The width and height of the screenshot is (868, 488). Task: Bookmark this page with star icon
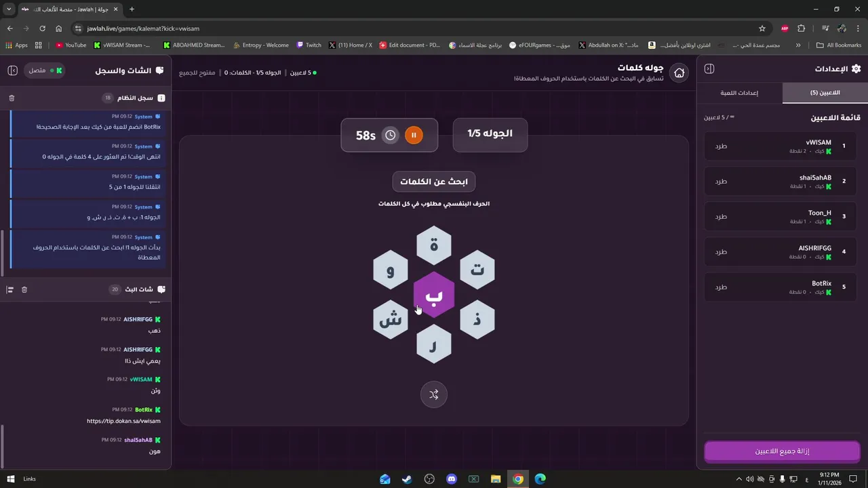(x=762, y=28)
